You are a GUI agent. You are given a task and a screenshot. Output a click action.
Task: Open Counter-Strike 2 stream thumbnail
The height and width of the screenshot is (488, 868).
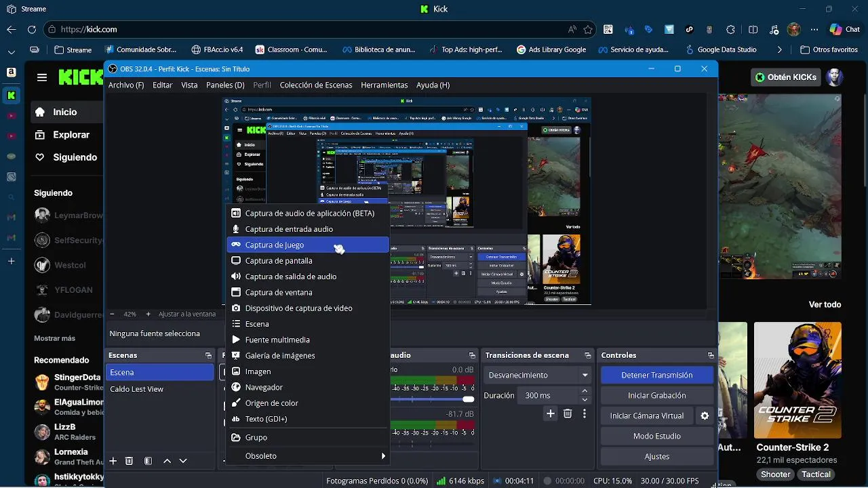point(797,380)
